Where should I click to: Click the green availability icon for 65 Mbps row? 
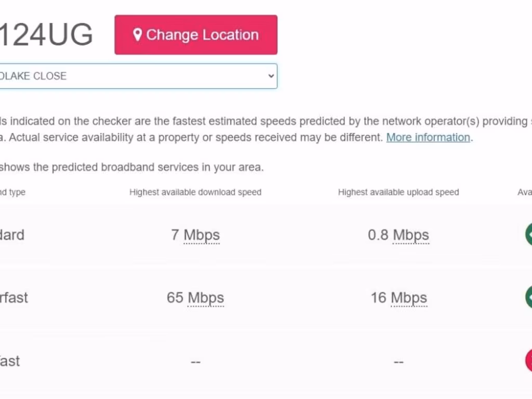click(x=529, y=297)
